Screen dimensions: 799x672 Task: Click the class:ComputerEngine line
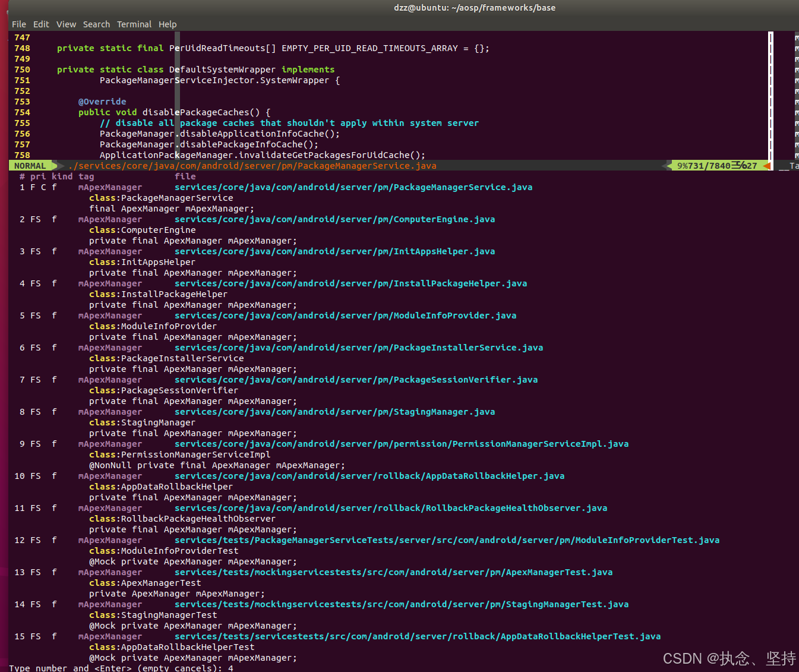143,230
